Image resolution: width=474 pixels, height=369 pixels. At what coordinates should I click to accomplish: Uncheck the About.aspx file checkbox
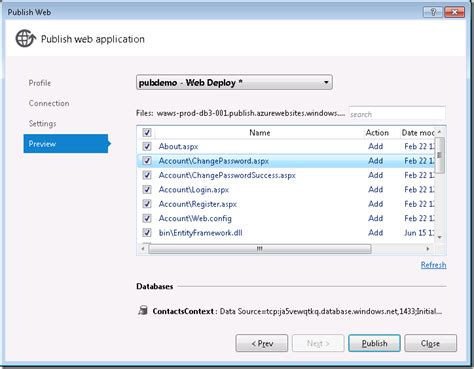pyautogui.click(x=147, y=146)
